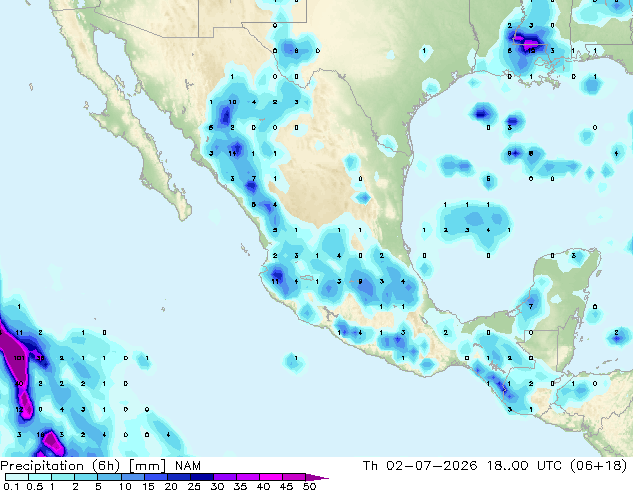Image resolution: width=634 pixels, height=490 pixels.
Task: Click the '38' value beside 101
Action: (40, 358)
